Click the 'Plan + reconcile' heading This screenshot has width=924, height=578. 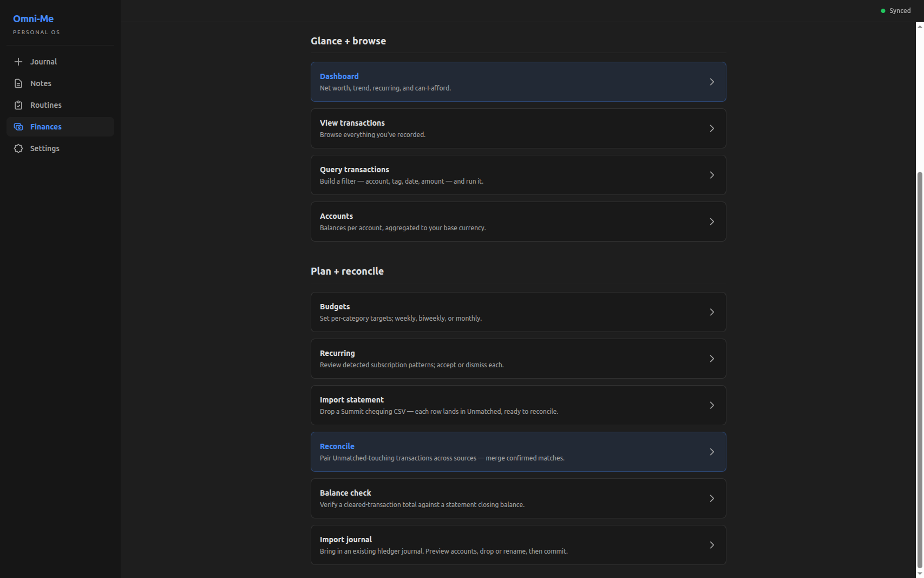[x=347, y=271]
